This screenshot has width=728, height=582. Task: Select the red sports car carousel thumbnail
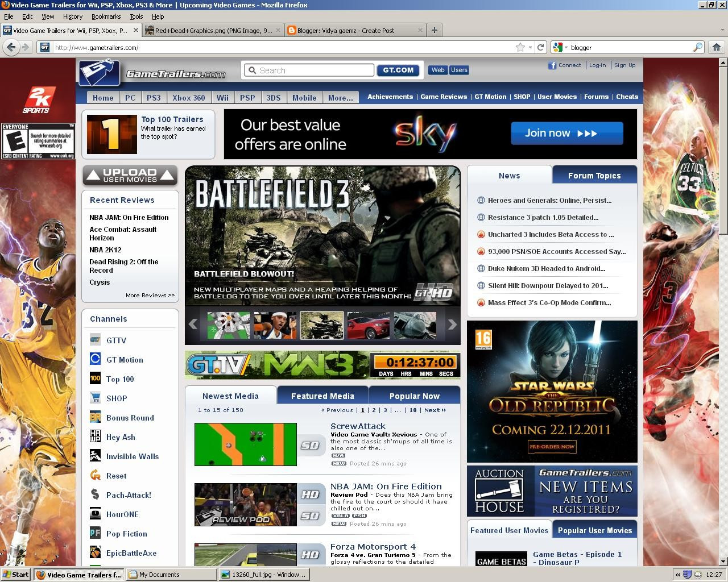(369, 325)
